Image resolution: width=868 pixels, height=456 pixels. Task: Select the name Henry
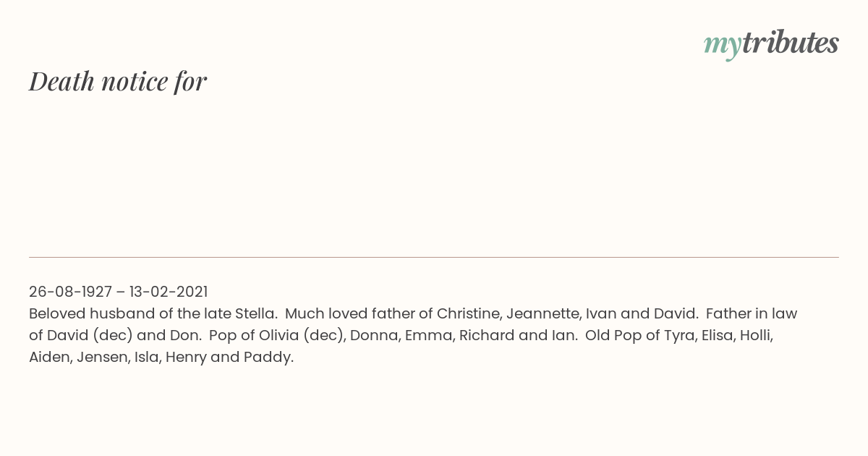tap(186, 357)
